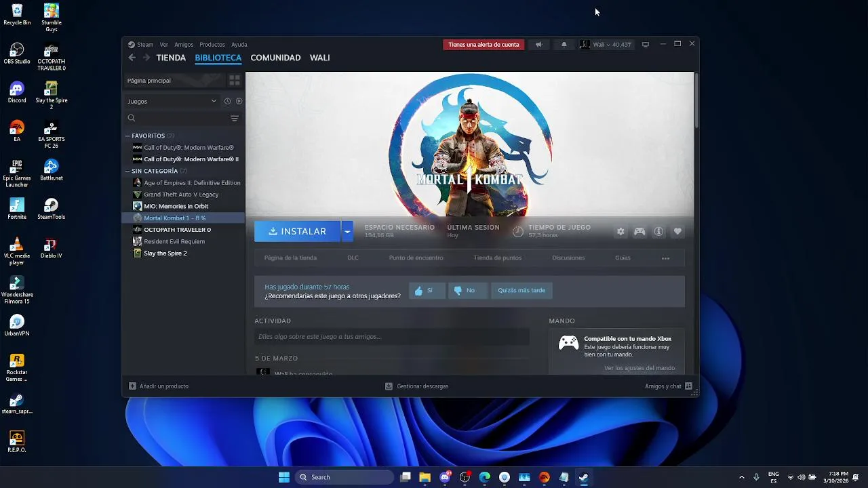
Task: Click the Steam page vertical scrollbar
Action: 696,102
